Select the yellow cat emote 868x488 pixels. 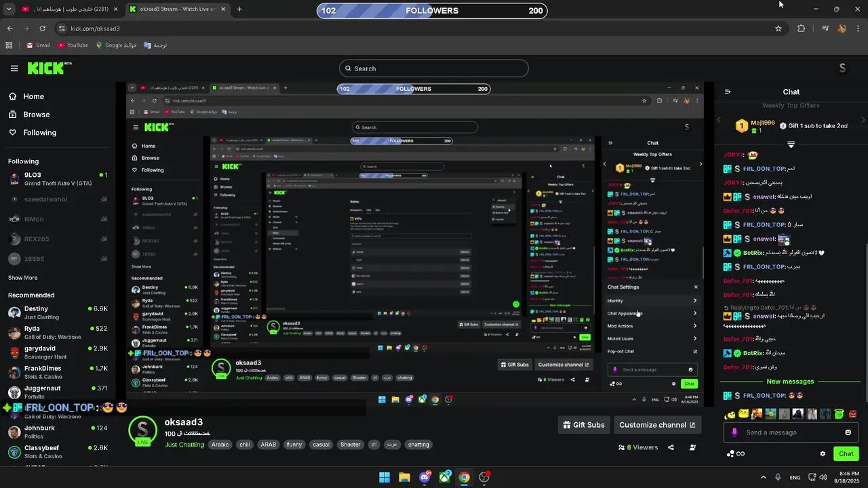tap(744, 414)
